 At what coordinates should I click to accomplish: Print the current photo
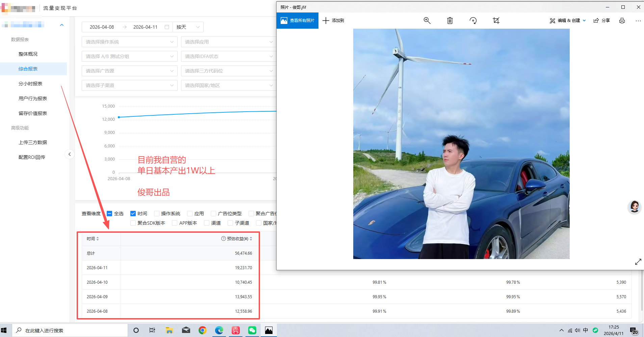[x=621, y=21]
